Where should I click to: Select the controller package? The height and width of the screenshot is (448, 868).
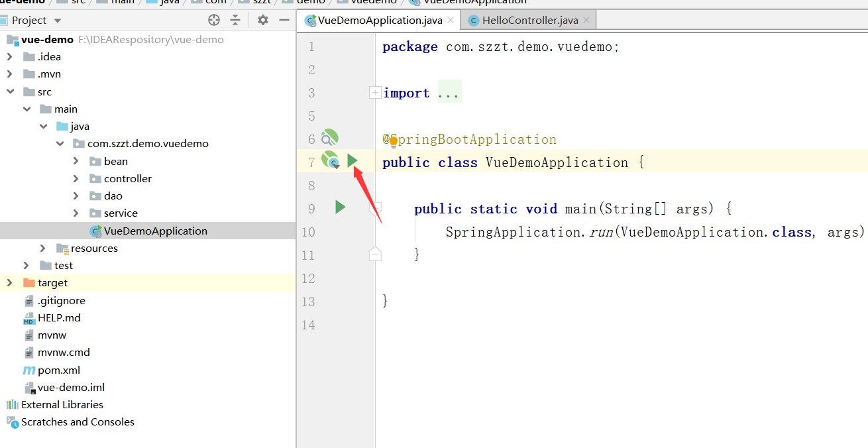click(128, 179)
